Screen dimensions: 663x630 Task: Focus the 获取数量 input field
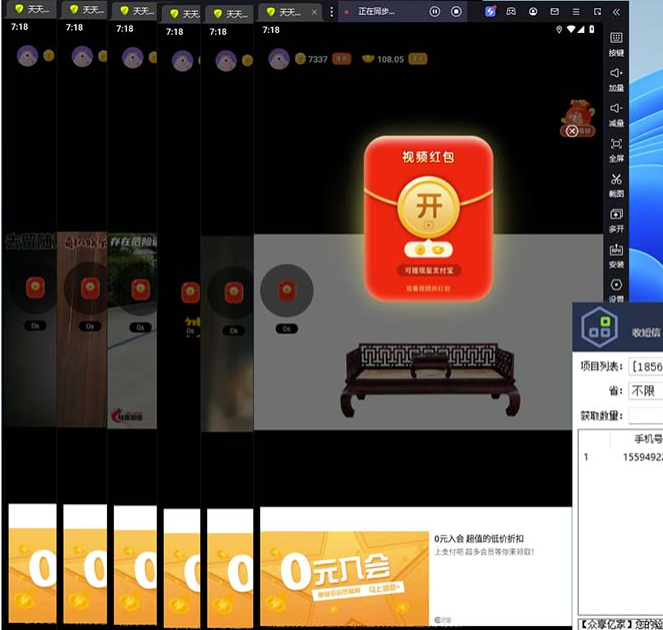[x=646, y=416]
